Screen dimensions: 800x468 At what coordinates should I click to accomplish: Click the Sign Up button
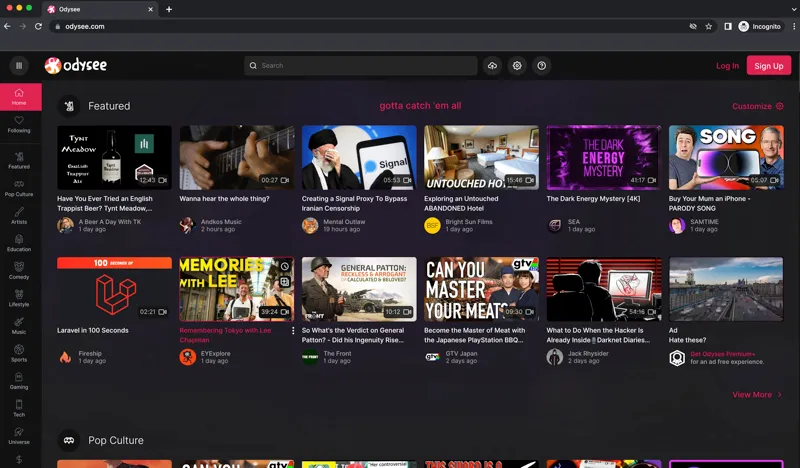tap(768, 66)
